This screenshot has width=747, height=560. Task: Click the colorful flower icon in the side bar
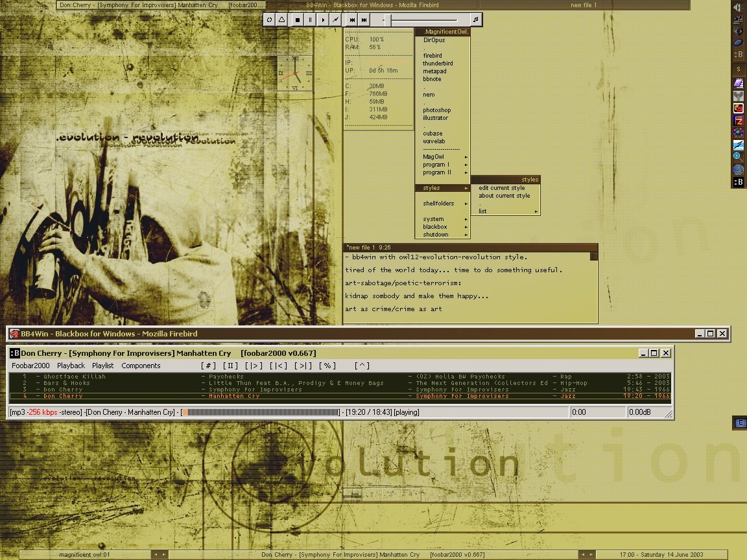pos(739,132)
